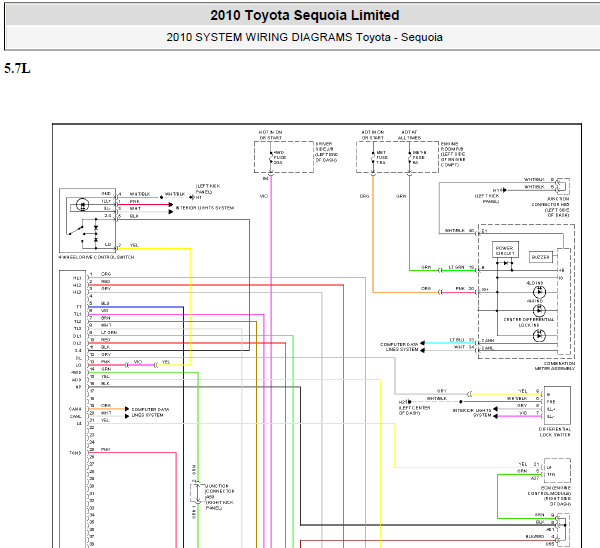Click 'JUNCTION CONNECTOR' right kick panel label
Viewport: 600px width, 548px height.
pos(220,497)
